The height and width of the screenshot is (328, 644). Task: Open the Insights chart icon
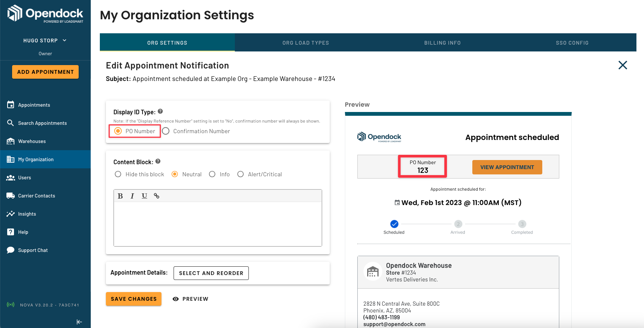tap(11, 214)
